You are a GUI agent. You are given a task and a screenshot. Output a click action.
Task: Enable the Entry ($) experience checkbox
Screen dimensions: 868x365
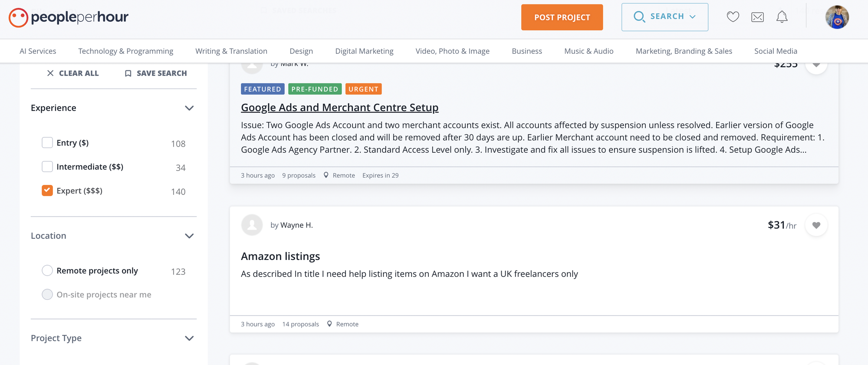47,143
